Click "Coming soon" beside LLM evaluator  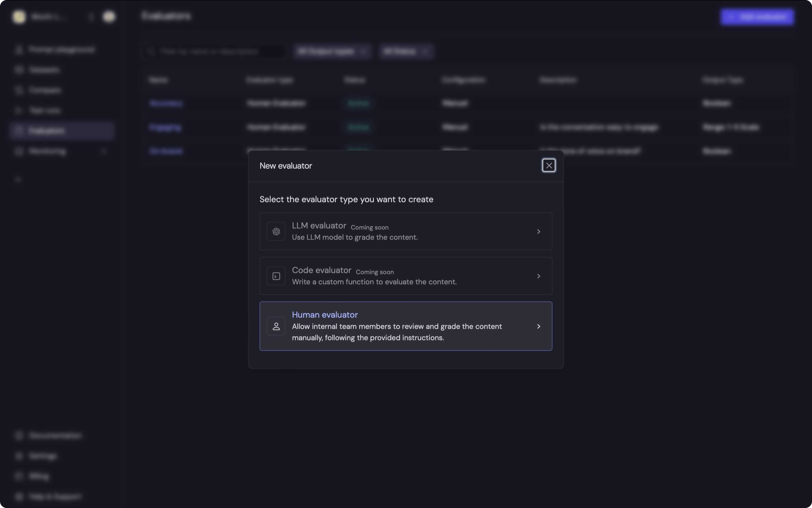point(369,227)
